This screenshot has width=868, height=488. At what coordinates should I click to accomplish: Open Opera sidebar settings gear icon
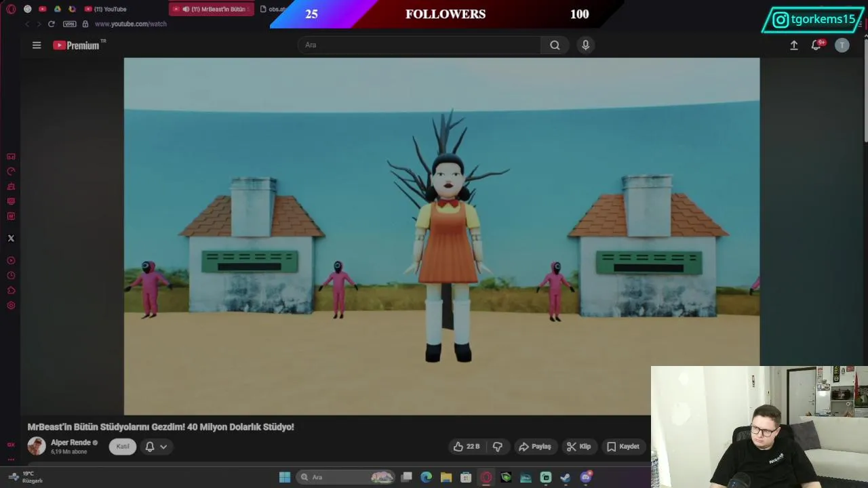pos(11,305)
